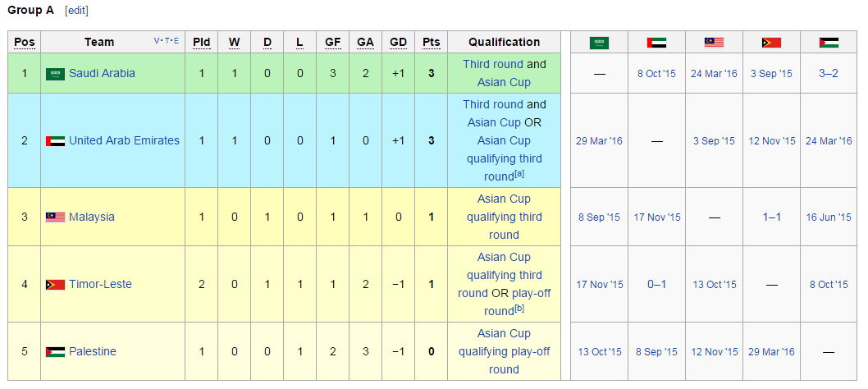Click the Palestine flag beside team name

point(55,352)
